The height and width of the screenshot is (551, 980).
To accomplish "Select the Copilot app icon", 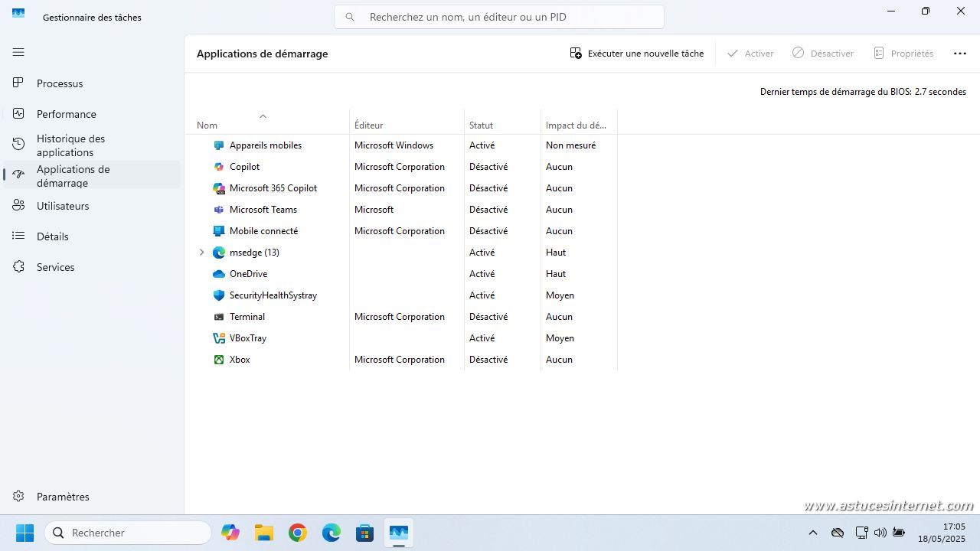I will (x=219, y=167).
